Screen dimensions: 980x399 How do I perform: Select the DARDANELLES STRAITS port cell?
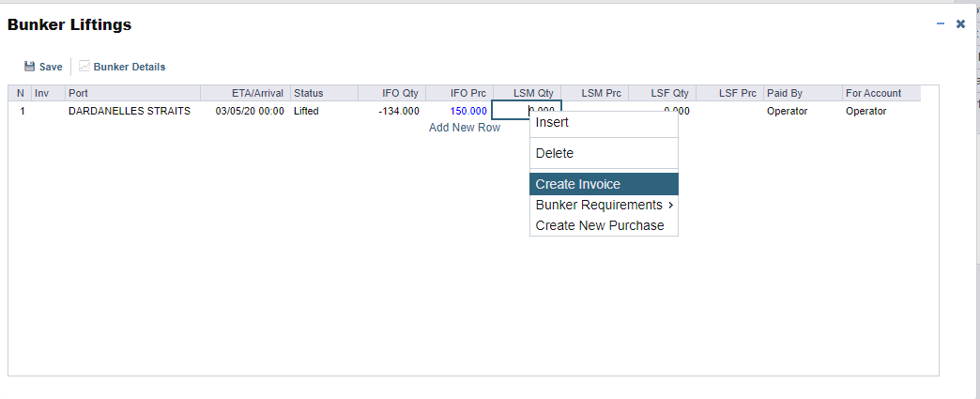click(130, 111)
